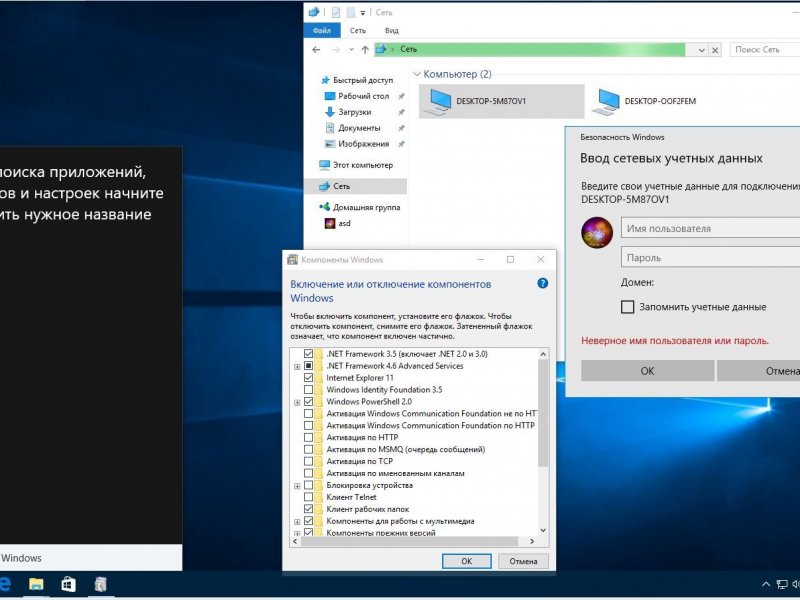Switch to the Вид ribbon tab
800x600 pixels.
pyautogui.click(x=392, y=31)
